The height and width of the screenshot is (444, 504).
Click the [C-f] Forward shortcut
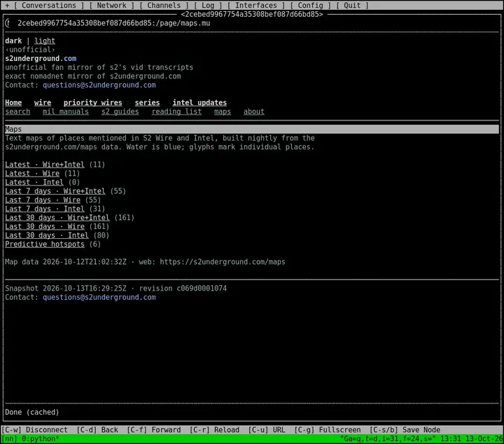click(153, 430)
